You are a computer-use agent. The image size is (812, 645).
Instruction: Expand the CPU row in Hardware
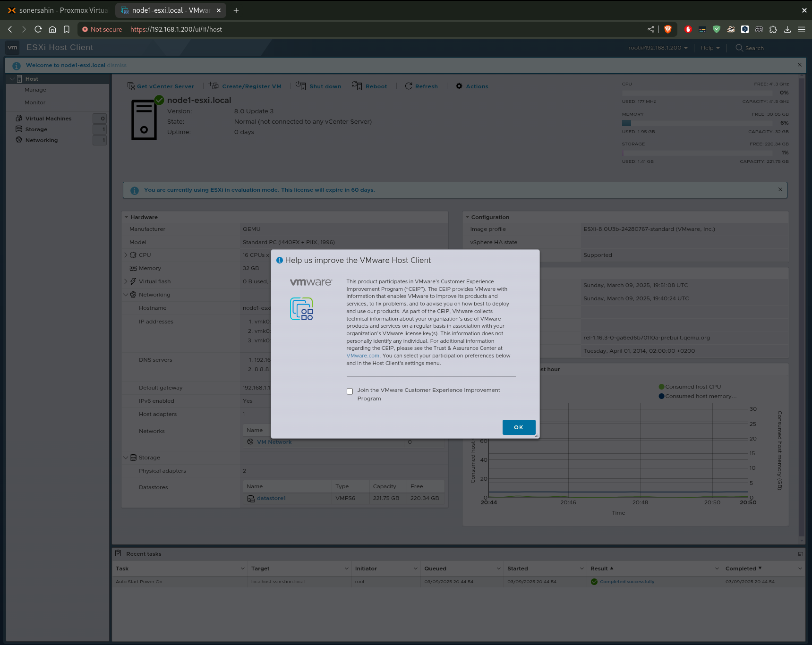coord(126,255)
